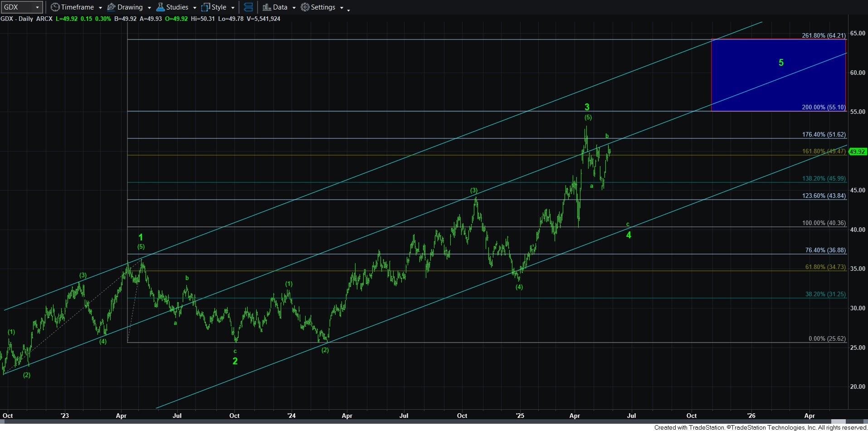Select the (4) subwave label near Jan '25
This screenshot has width=868, height=431.
[519, 287]
